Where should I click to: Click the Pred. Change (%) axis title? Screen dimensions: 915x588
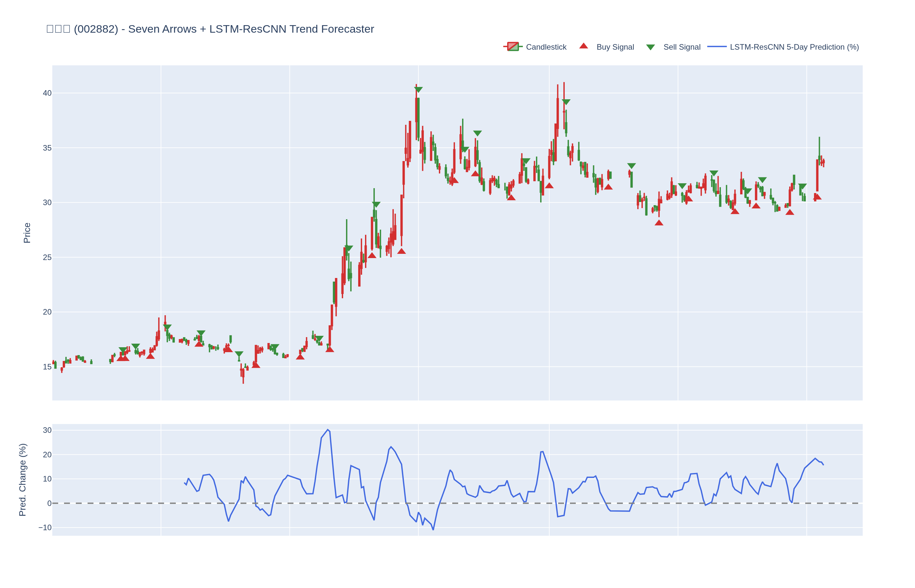click(x=23, y=480)
